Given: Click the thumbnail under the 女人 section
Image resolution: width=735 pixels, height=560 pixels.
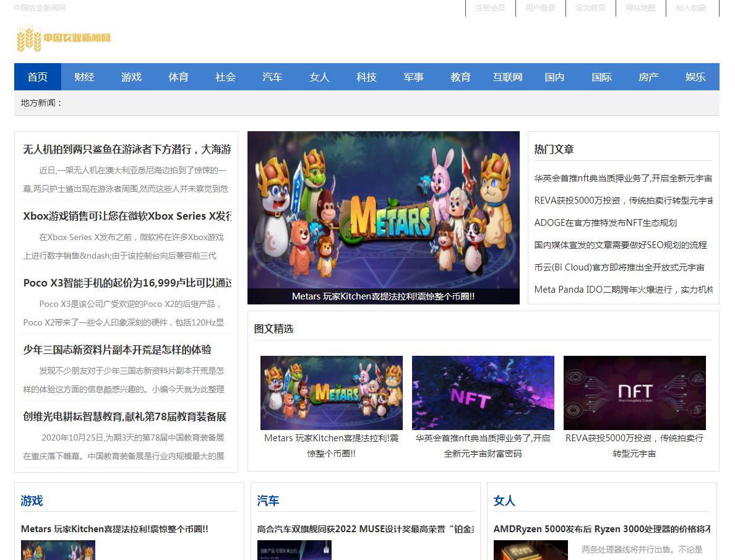Looking at the screenshot, I should [x=531, y=550].
